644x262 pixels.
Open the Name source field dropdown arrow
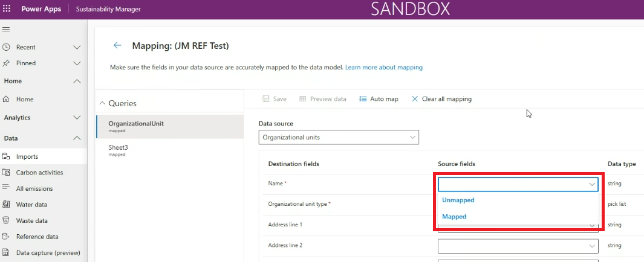592,185
